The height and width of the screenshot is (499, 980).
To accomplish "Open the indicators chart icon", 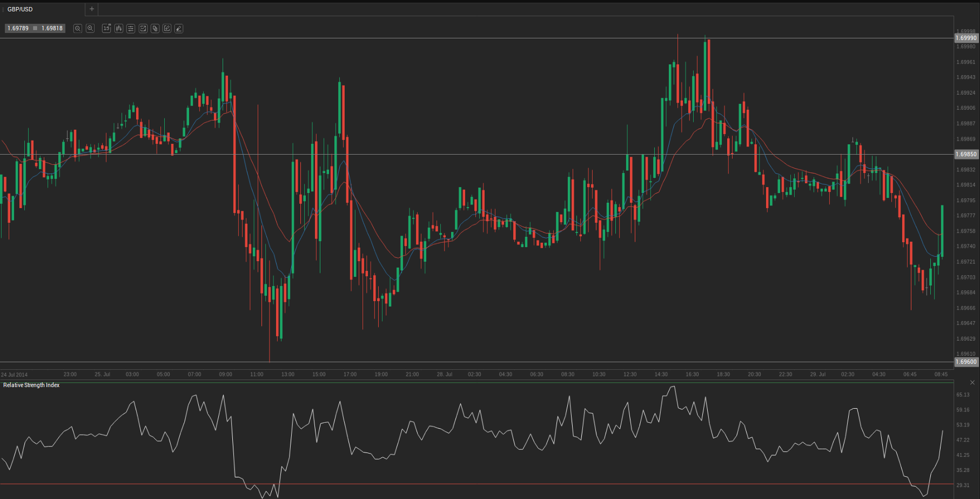I will click(x=143, y=28).
